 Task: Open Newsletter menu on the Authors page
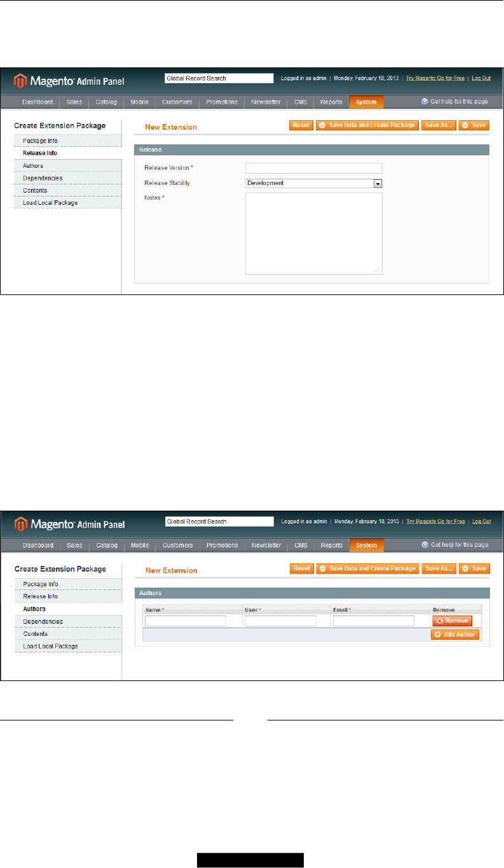(266, 546)
